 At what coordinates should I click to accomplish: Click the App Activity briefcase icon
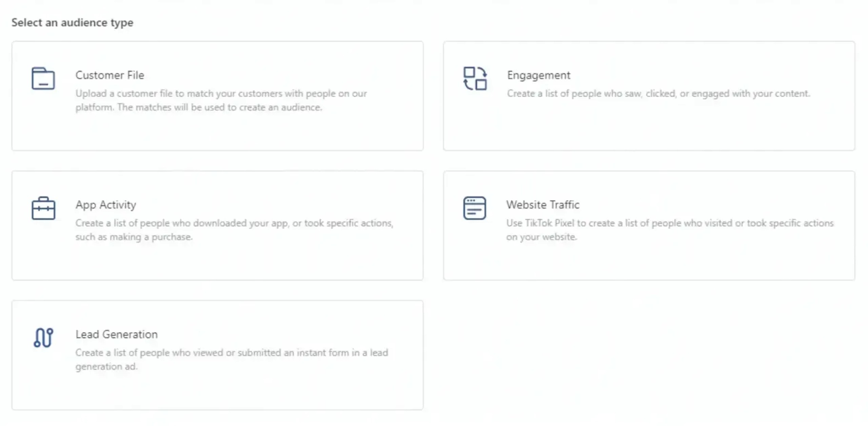pyautogui.click(x=43, y=208)
